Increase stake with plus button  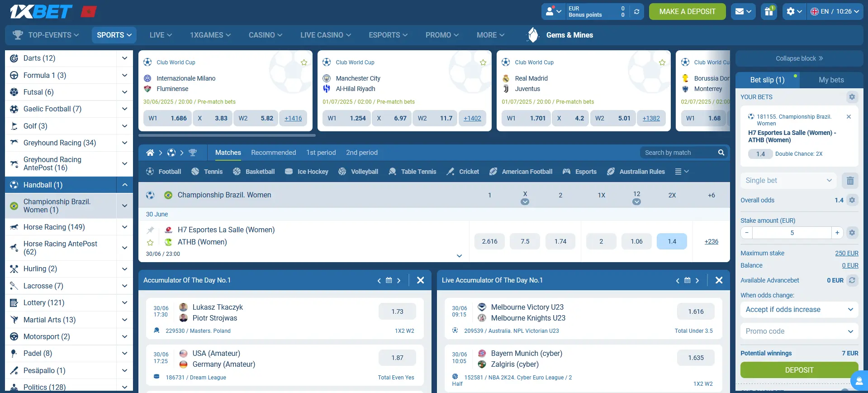point(837,233)
